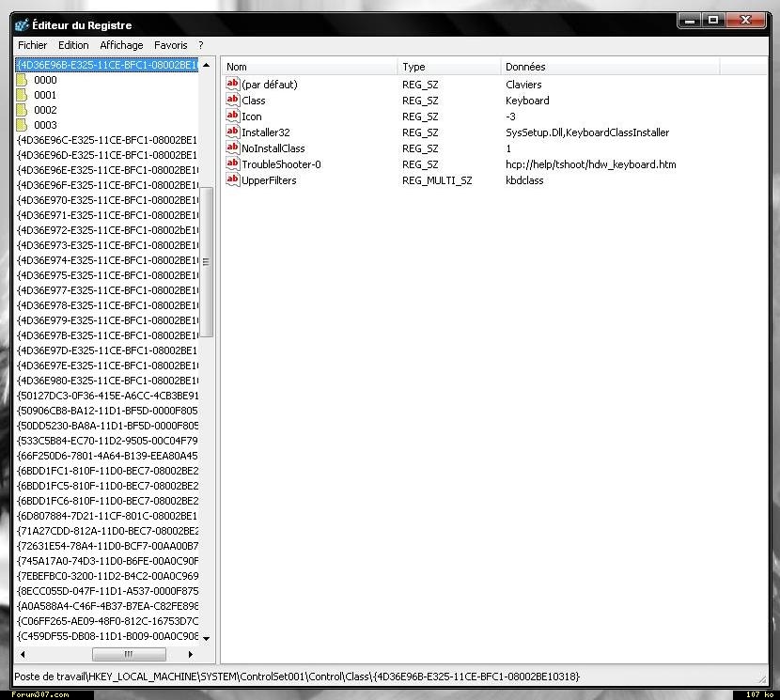Sort values by the Type column header
The height and width of the screenshot is (700, 780).
(x=448, y=67)
